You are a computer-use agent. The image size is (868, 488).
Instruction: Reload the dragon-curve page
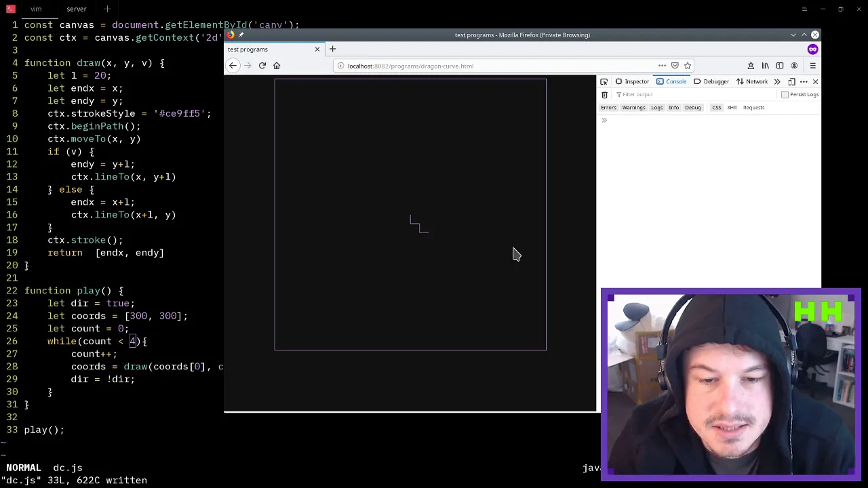tap(262, 66)
